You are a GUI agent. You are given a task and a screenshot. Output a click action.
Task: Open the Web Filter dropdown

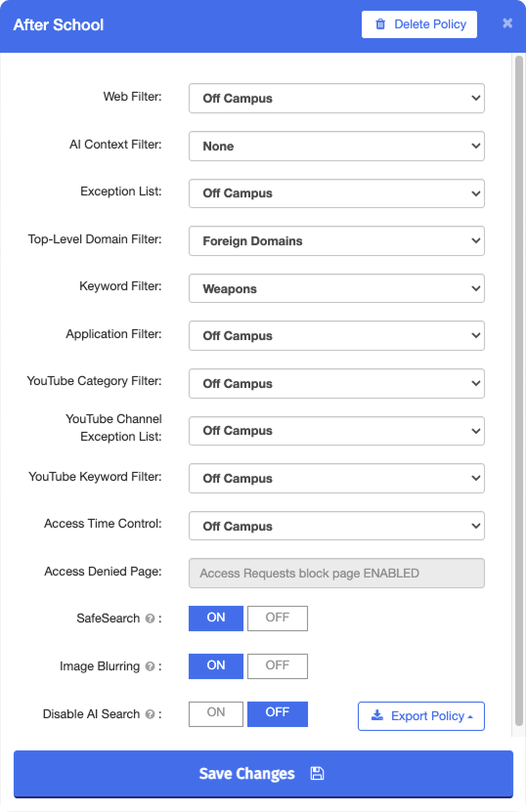(336, 98)
